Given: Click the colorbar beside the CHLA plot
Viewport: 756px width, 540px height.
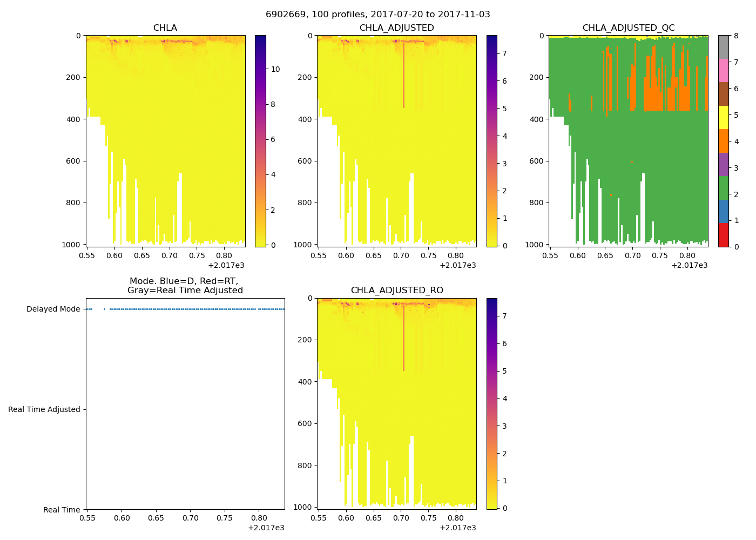Looking at the screenshot, I should [x=260, y=141].
